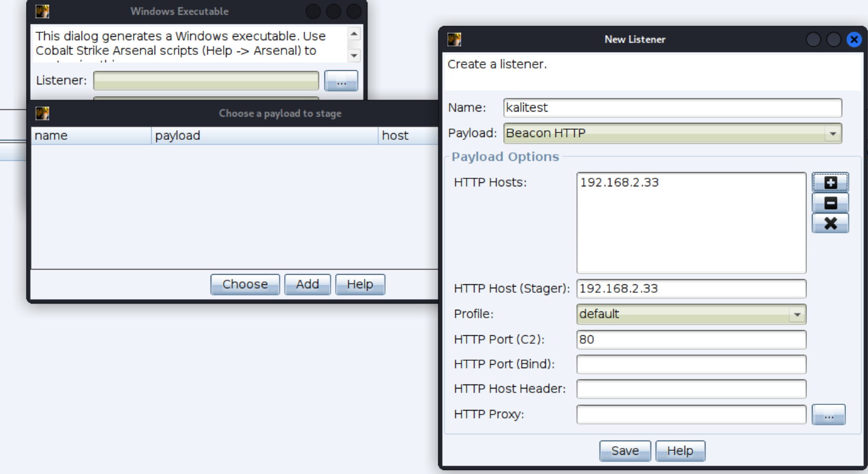Viewport: 868px width, 474px height.
Task: Click Help in payload stage dialog
Action: pyautogui.click(x=360, y=284)
